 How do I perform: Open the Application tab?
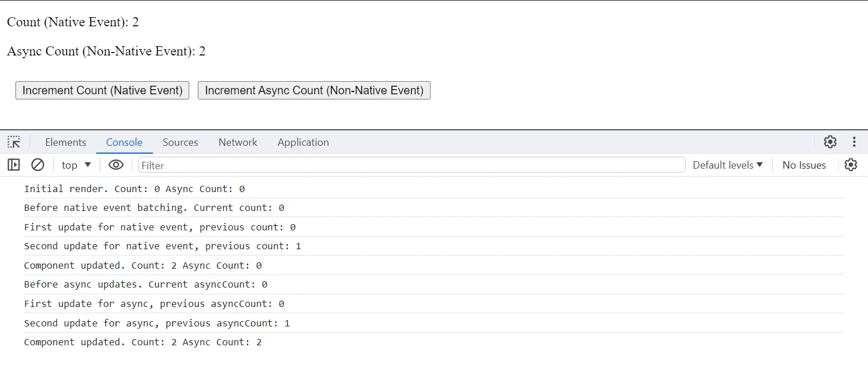[x=303, y=142]
